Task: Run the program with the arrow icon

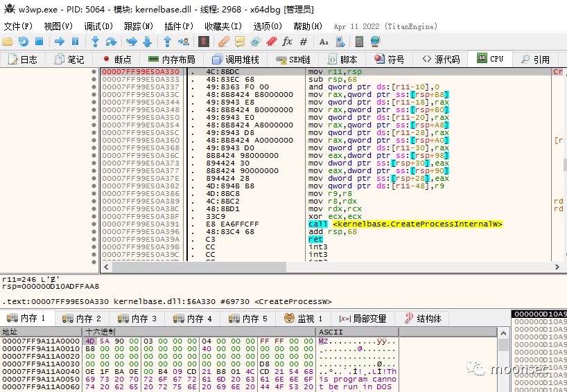Action: point(60,42)
